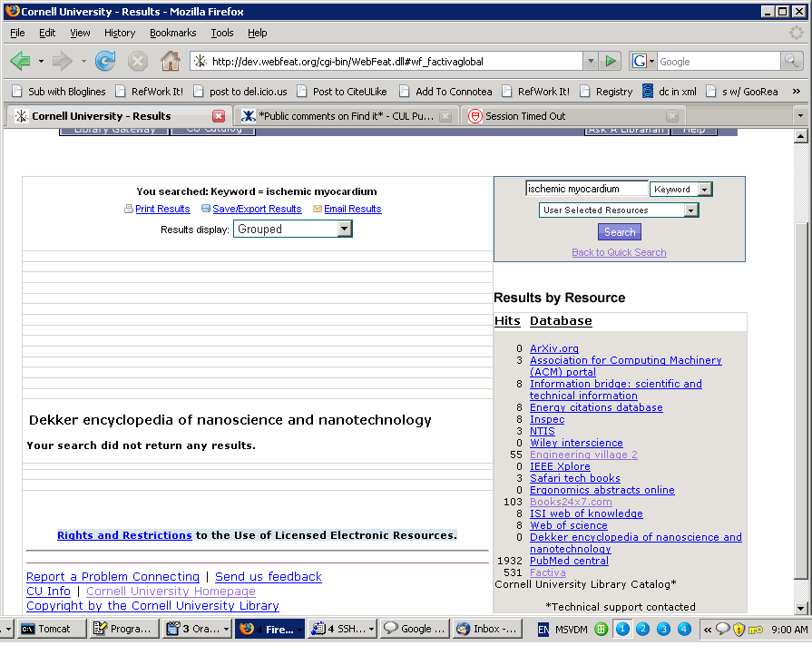Click the Send us feedback link

click(x=269, y=576)
